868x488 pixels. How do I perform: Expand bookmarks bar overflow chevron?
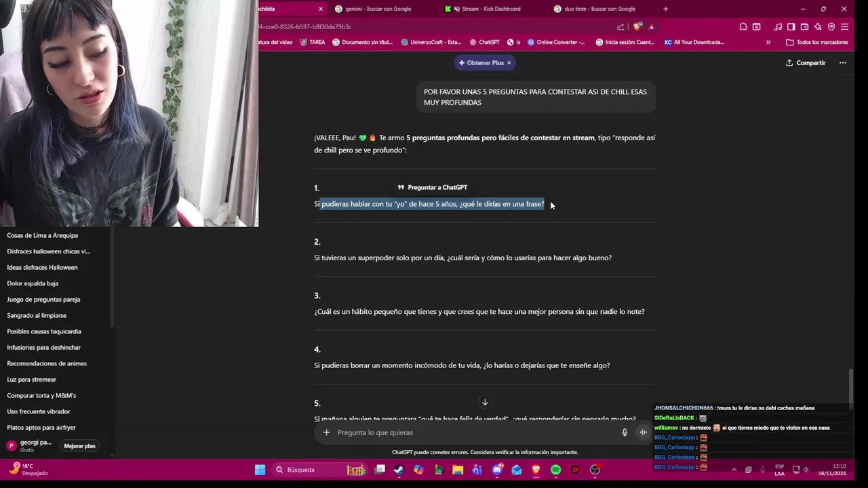click(x=768, y=42)
